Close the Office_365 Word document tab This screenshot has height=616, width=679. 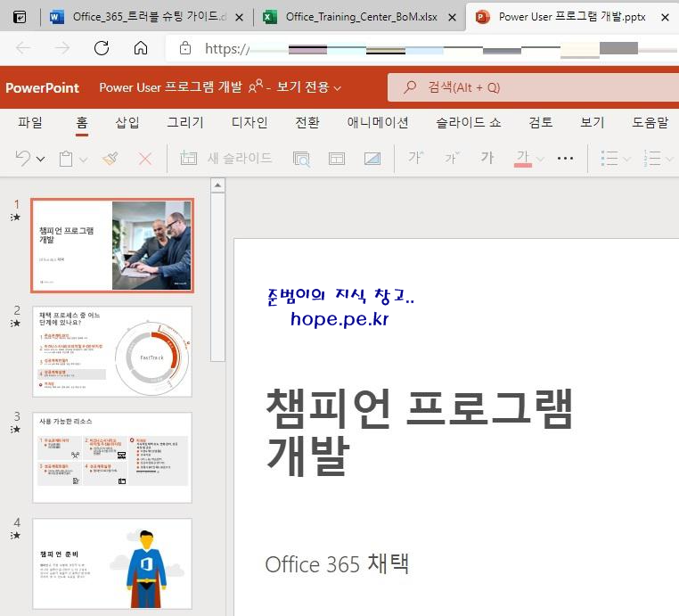point(239,17)
